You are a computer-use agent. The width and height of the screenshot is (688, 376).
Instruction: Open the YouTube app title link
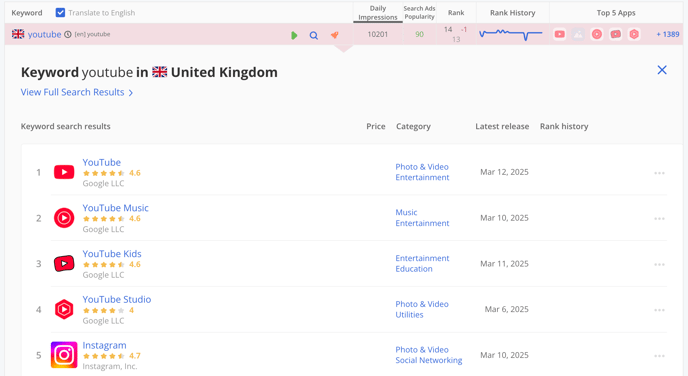(x=101, y=162)
